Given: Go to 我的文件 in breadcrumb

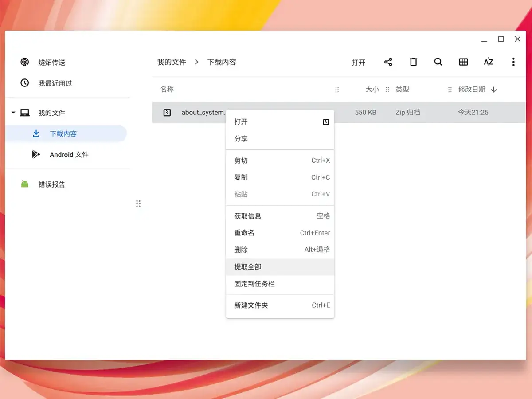Looking at the screenshot, I should pyautogui.click(x=172, y=62).
